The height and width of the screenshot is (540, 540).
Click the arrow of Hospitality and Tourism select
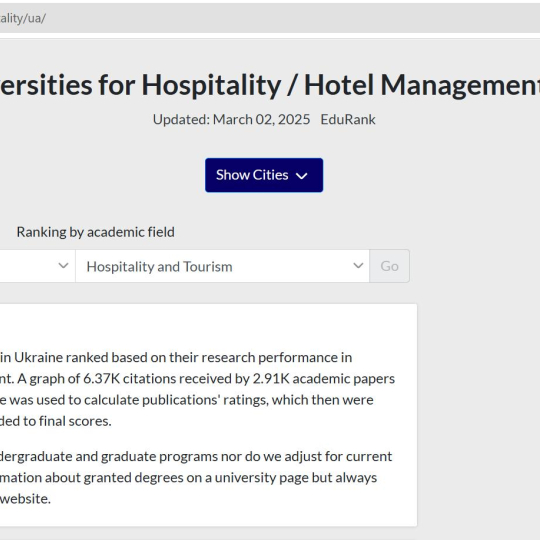(358, 266)
